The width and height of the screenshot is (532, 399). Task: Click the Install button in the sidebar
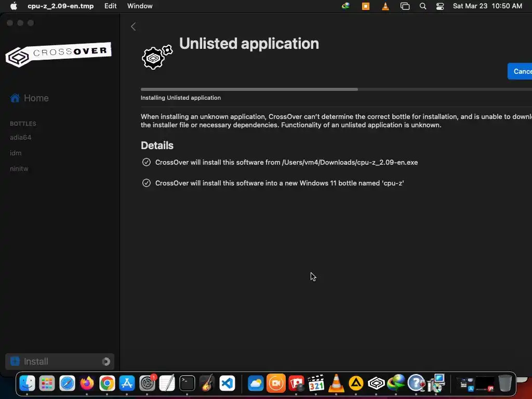click(60, 362)
